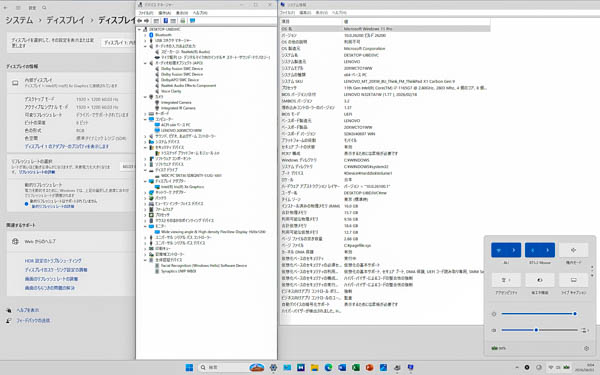The image size is (600, 375).
Task: Open 表示(V) menu in Device Manager
Action: coord(182,13)
